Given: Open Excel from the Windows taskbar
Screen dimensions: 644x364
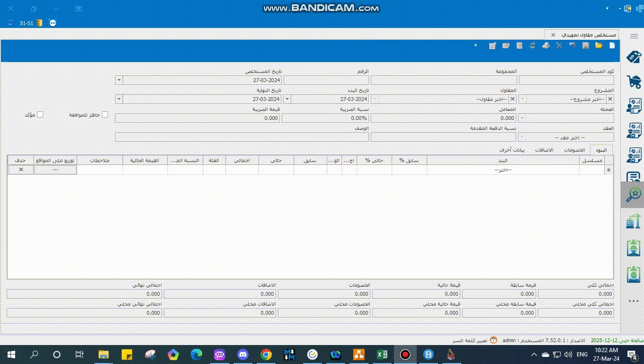Looking at the screenshot, I should 382,355.
